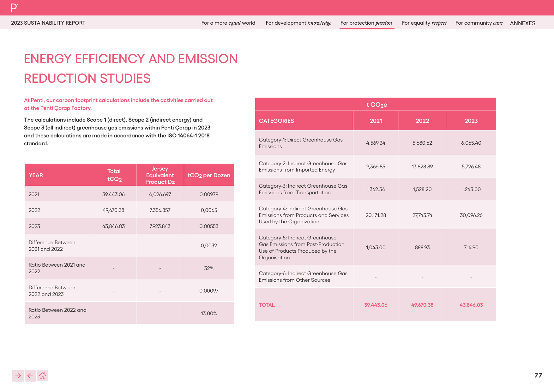This screenshot has height=392, width=554.
Task: Select the 7,356.857 Jersey Equivalent cell
Action: coord(160,210)
